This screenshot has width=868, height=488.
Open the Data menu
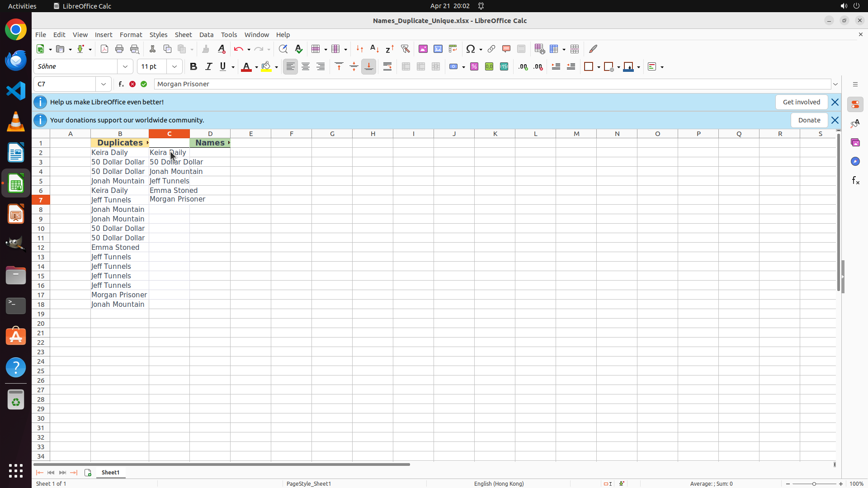tap(206, 35)
